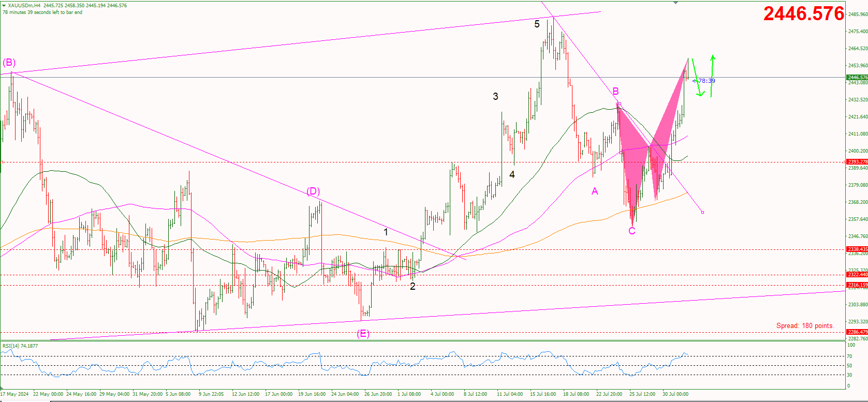Screen dimensions: 868x402
Task: Click the 'Spread: 180 points.' text
Action: pyautogui.click(x=805, y=325)
